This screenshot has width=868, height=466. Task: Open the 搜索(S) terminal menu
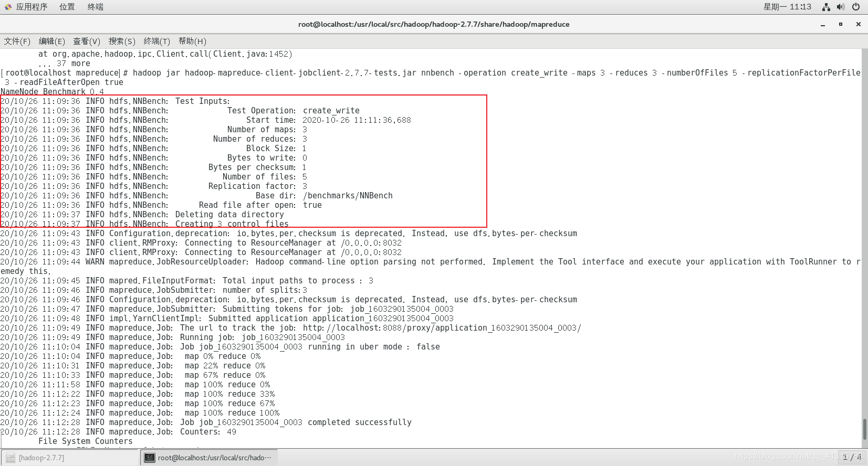pos(122,41)
